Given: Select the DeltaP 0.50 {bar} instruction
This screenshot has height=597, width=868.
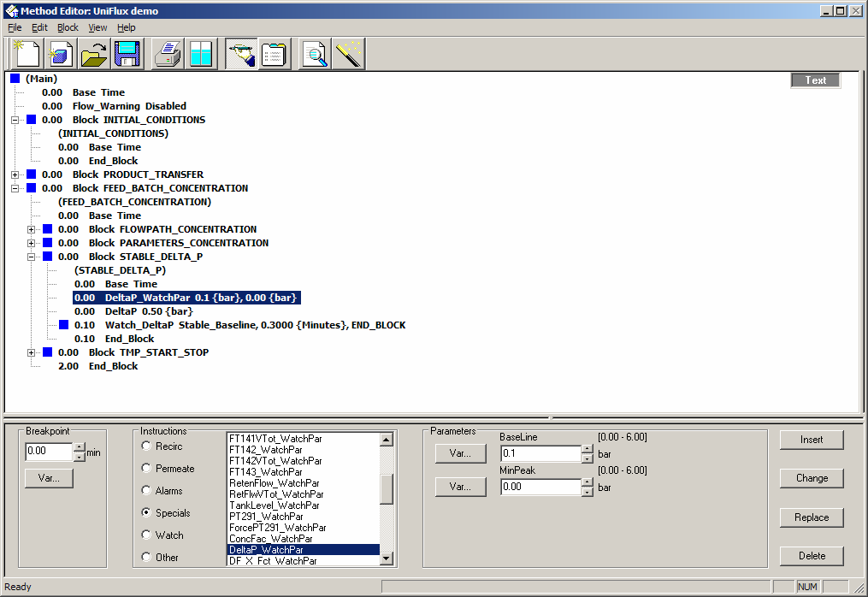Looking at the screenshot, I should click(x=133, y=311).
